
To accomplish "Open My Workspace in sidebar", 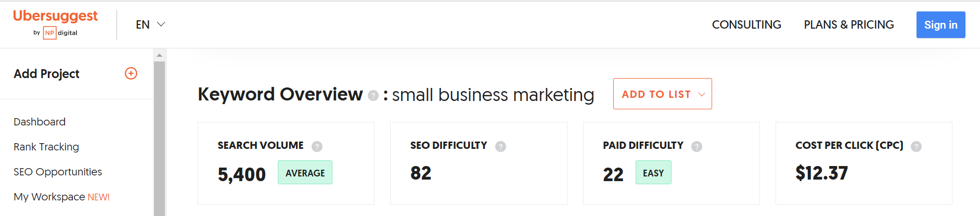I will [x=49, y=197].
